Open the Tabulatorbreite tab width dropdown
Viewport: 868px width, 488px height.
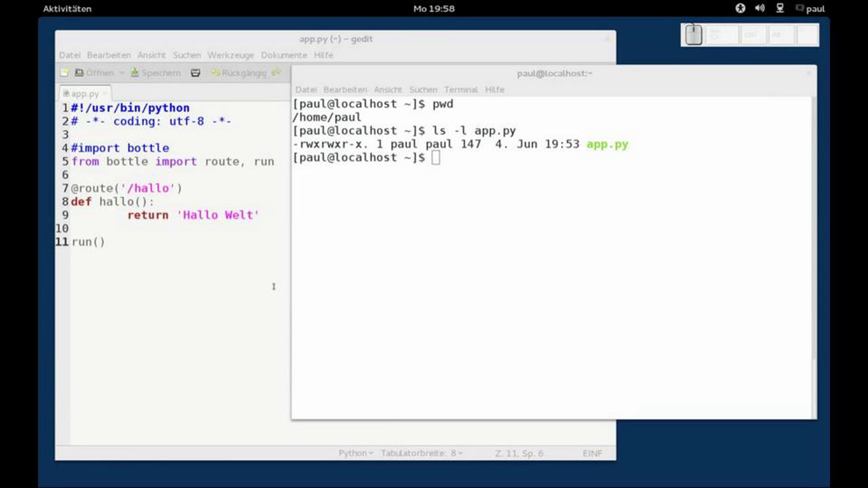[x=422, y=453]
